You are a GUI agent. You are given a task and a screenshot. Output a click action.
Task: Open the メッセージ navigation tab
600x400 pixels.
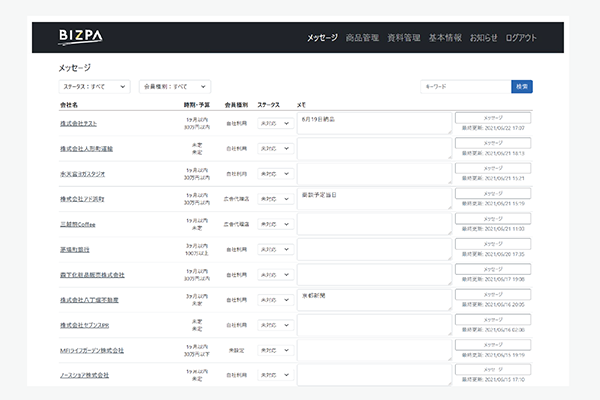322,38
